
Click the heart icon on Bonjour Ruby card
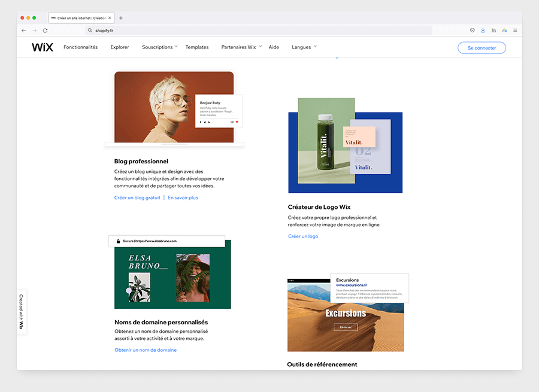(237, 122)
